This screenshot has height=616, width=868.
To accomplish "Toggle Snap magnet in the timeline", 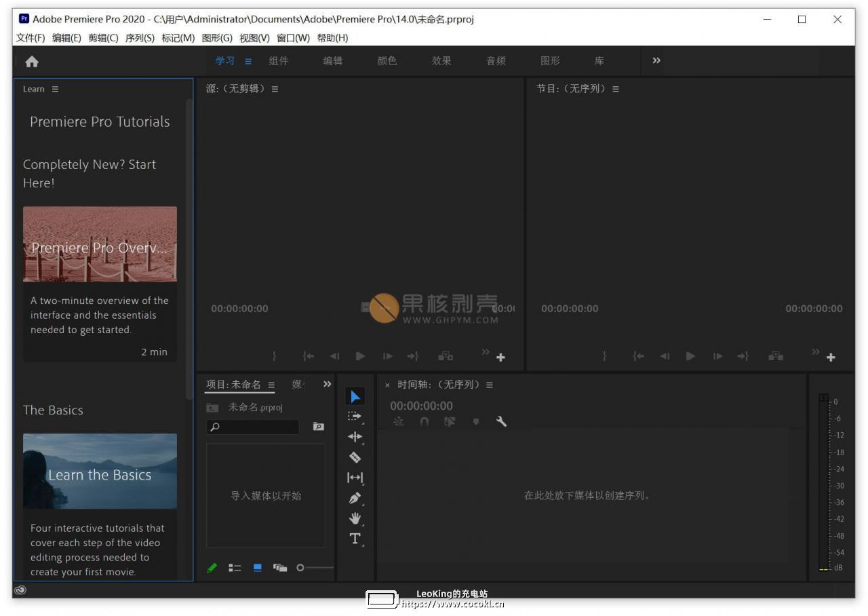I will (x=424, y=421).
